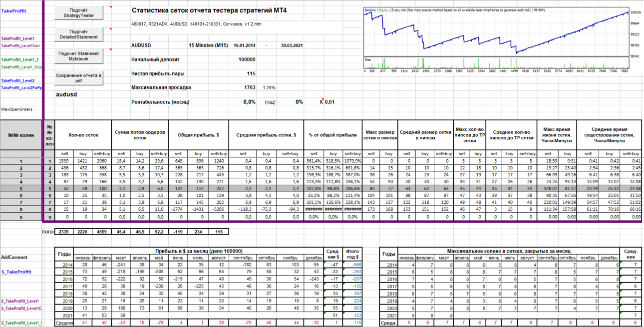Click Макс время жизни сетки header
The image size is (644, 327).
pos(556,135)
